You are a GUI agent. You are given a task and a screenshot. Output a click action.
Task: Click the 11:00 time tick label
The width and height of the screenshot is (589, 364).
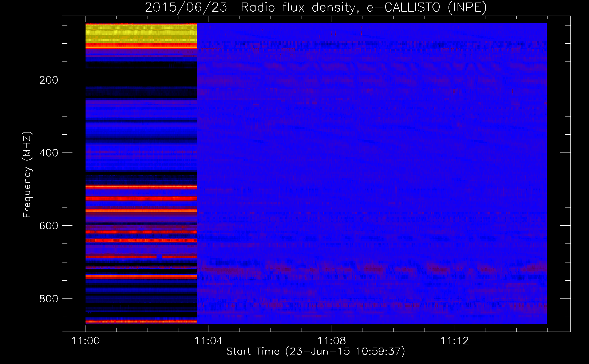(x=86, y=341)
